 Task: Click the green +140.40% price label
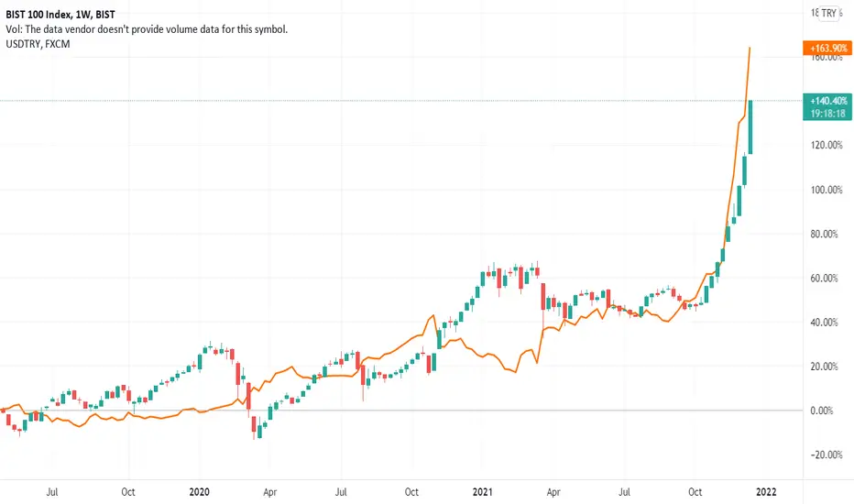point(827,101)
